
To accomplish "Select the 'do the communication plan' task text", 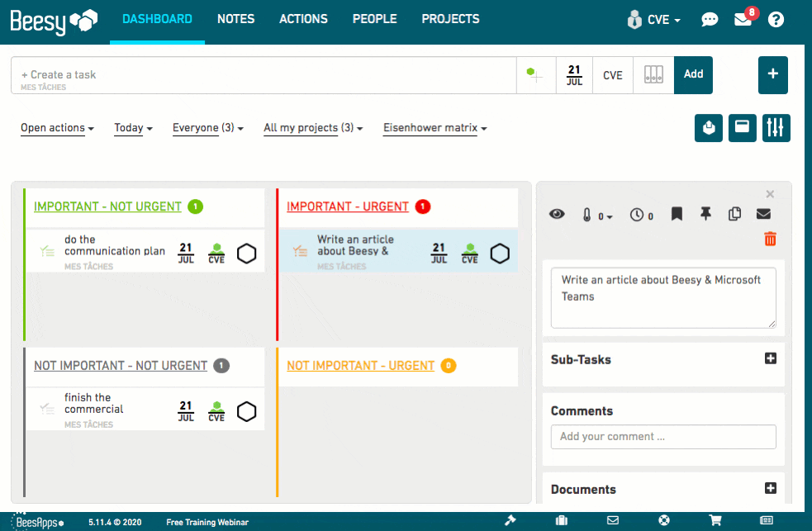I will [x=115, y=245].
